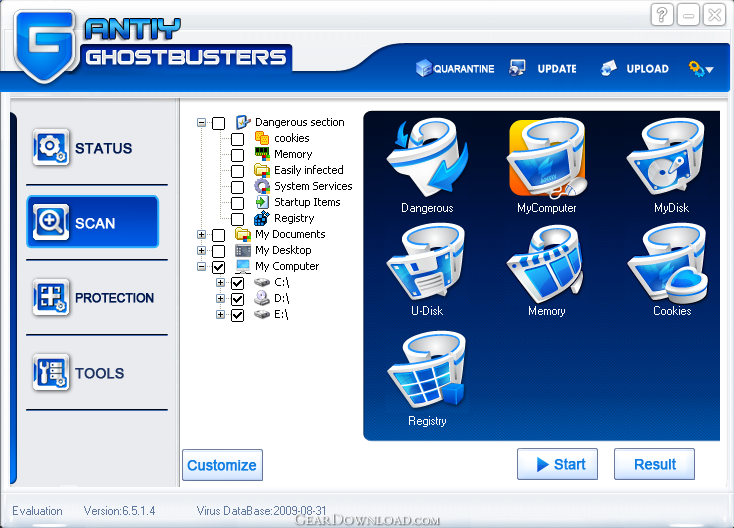The height and width of the screenshot is (528, 734).
Task: Expand the C:\ drive node
Action: 220,282
